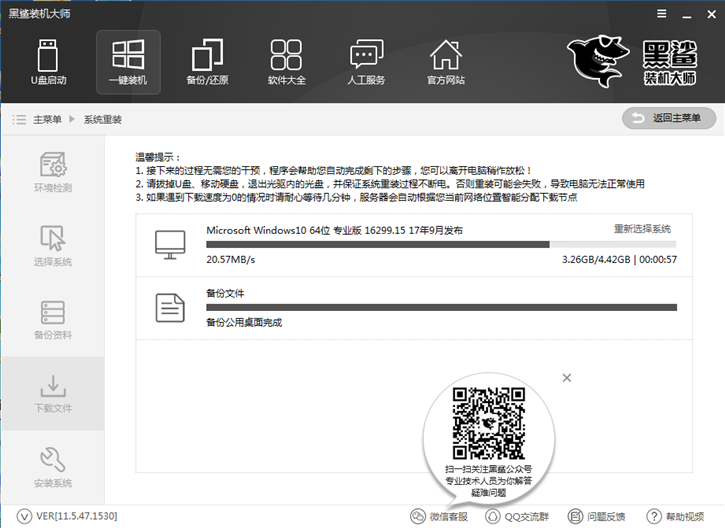Click the document icon beside 备份文件

(170, 308)
